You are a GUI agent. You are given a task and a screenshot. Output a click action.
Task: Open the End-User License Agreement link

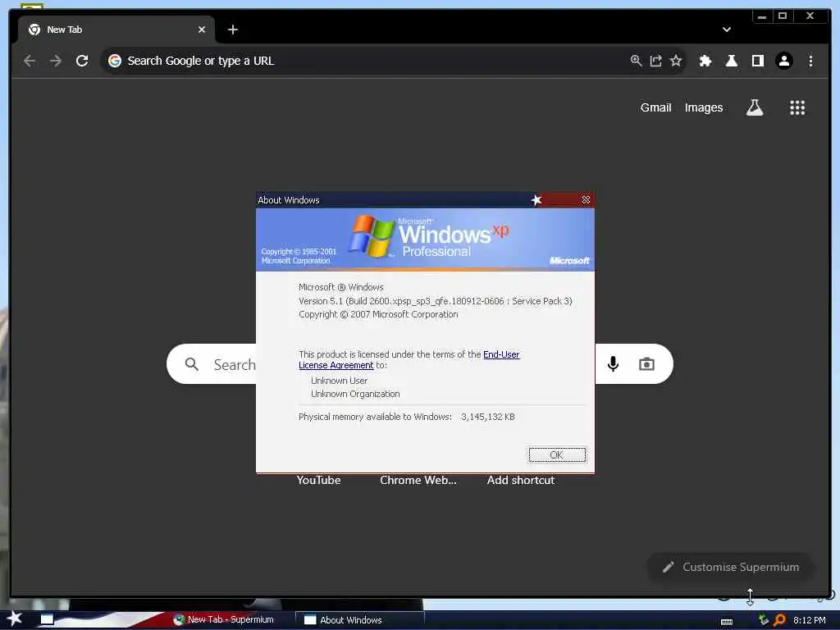click(409, 359)
